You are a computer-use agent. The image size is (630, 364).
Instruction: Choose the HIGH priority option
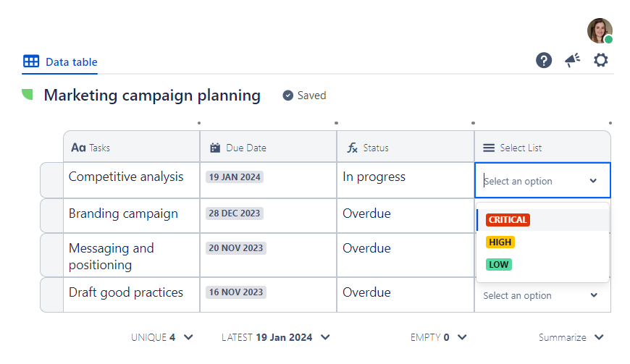500,242
